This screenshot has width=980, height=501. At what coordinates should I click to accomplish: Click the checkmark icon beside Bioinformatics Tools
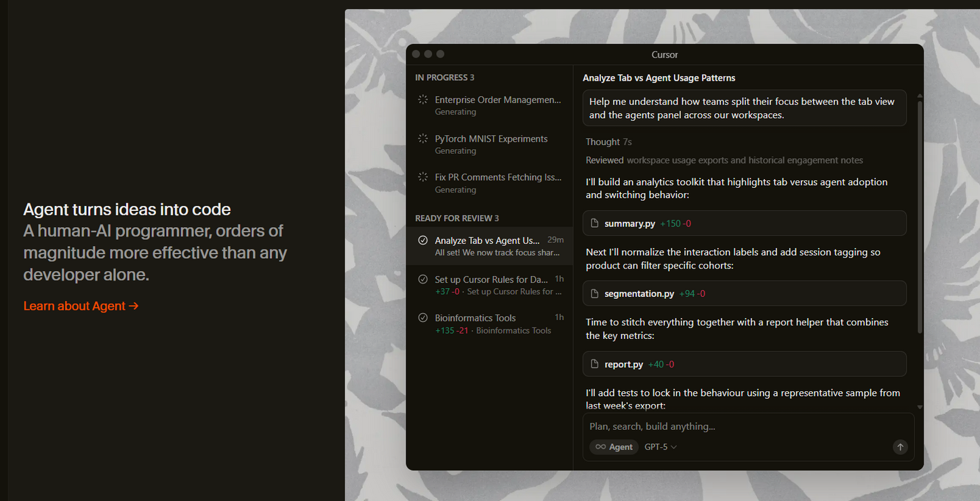point(423,318)
